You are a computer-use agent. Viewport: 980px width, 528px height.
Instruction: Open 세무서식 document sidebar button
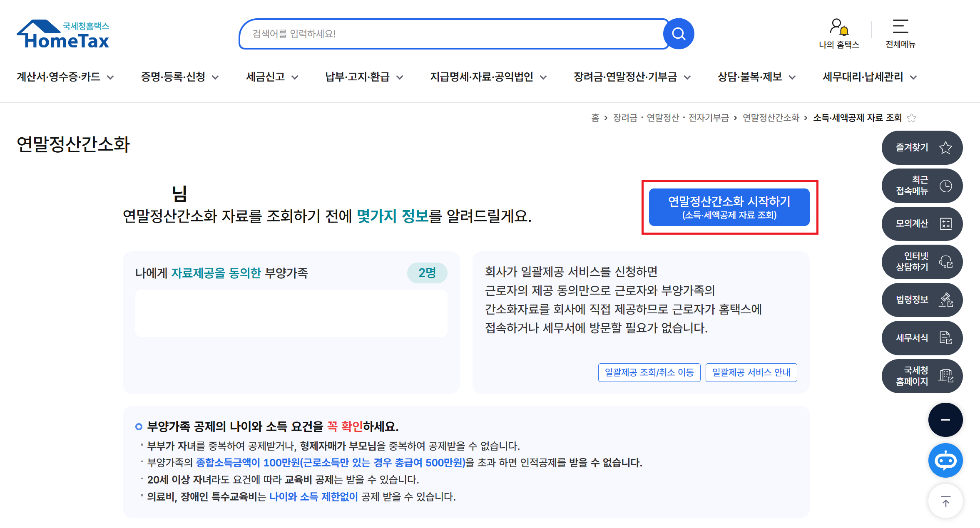point(922,338)
